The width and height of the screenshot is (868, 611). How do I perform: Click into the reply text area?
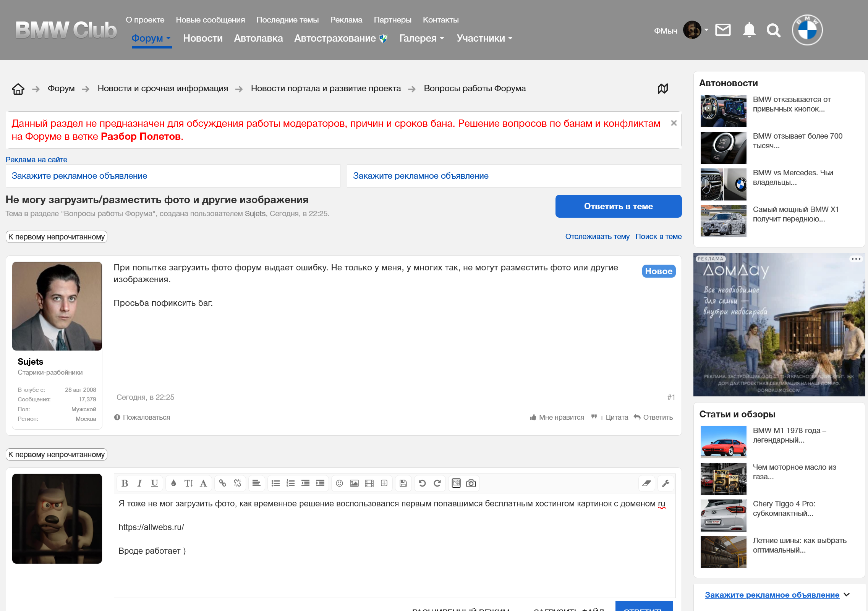coord(395,545)
